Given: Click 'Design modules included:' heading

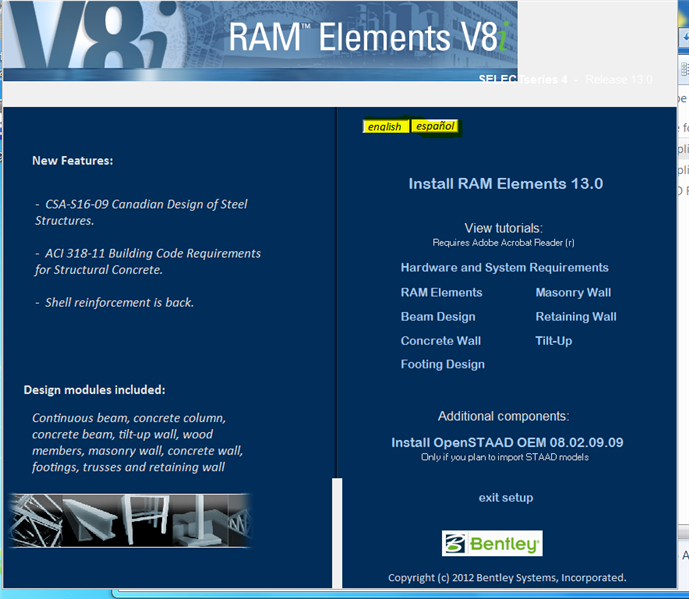Looking at the screenshot, I should click(x=94, y=390).
